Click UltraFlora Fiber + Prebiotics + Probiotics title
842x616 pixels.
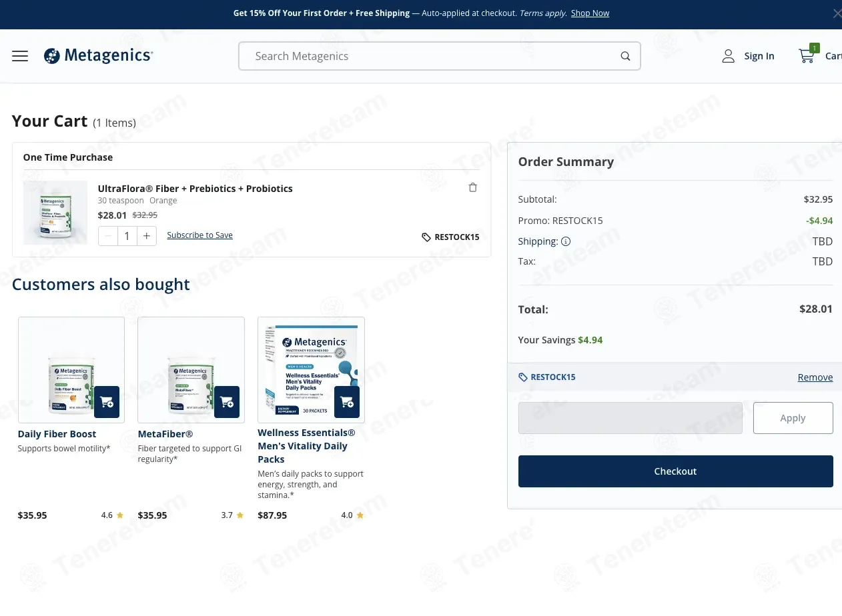[195, 189]
